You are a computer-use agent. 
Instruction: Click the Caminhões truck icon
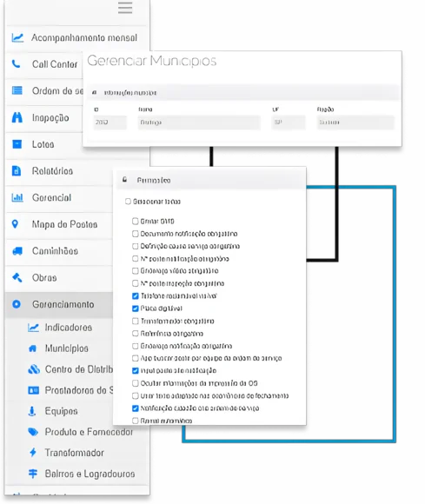click(x=17, y=251)
